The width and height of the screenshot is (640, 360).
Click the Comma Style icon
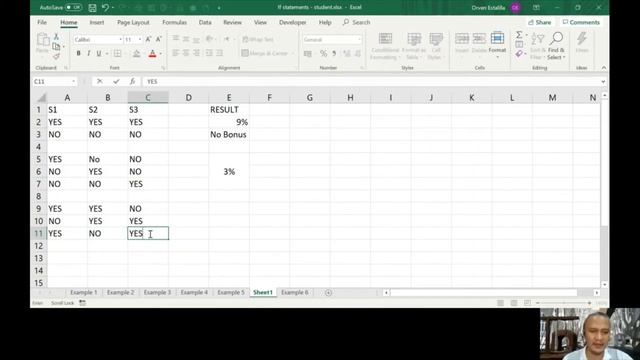334,53
